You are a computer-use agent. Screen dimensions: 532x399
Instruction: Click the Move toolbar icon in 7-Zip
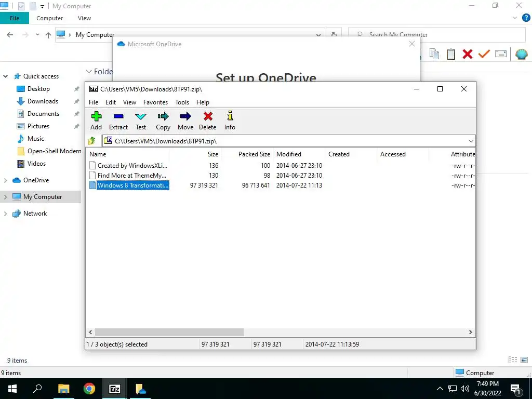(185, 117)
